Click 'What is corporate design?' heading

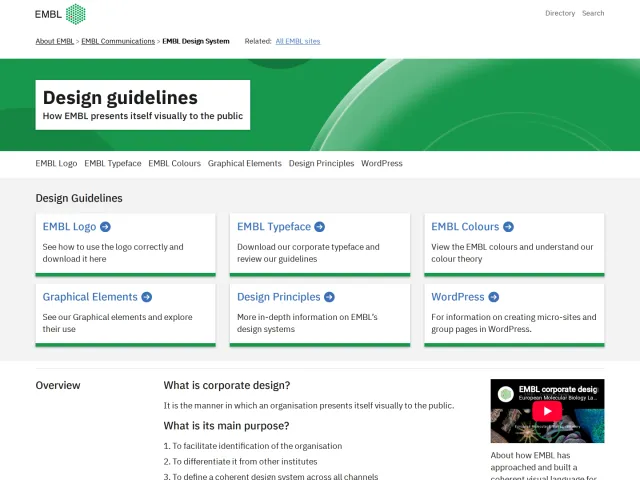coord(227,385)
